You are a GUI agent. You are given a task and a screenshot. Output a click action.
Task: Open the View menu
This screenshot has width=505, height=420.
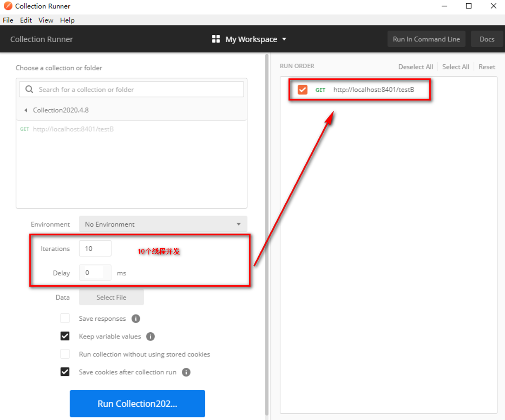[x=46, y=20]
